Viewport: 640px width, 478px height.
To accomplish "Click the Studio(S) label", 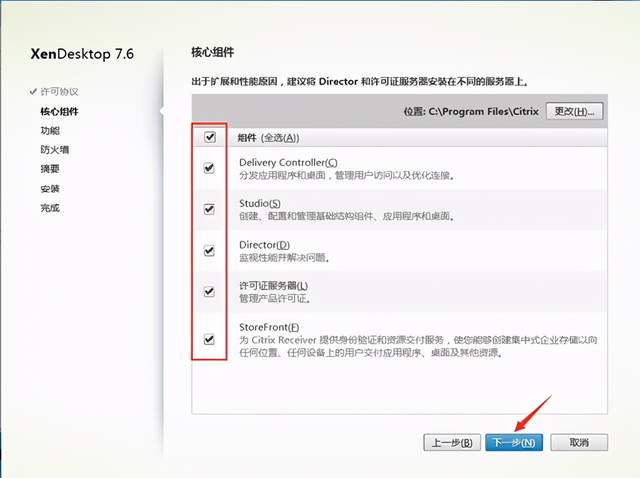I will tap(260, 203).
